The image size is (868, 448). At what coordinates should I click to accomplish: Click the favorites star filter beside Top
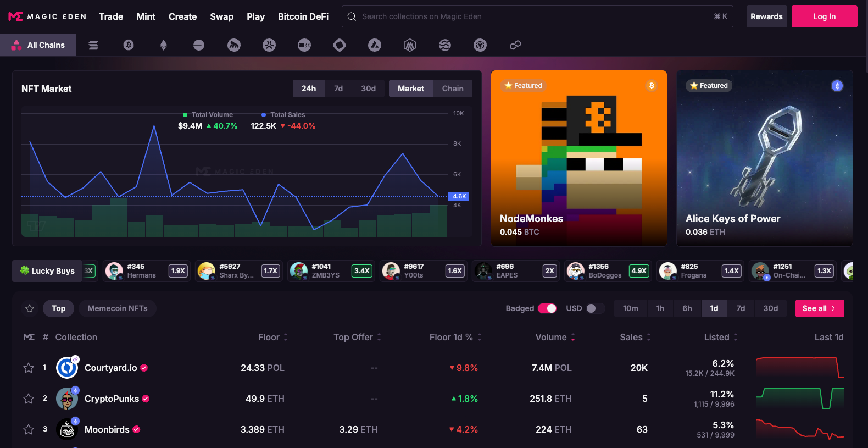click(30, 308)
